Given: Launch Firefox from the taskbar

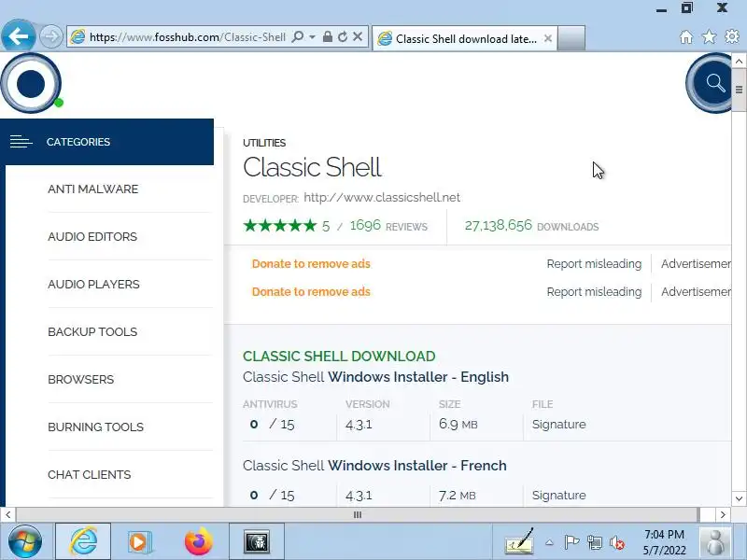Looking at the screenshot, I should [199, 541].
